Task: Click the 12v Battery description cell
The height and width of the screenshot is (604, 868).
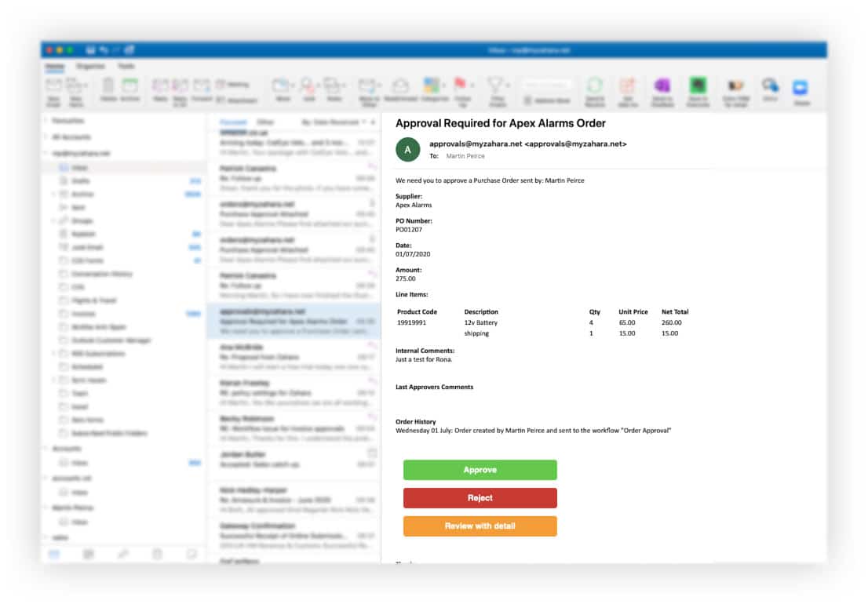Action: (x=480, y=322)
